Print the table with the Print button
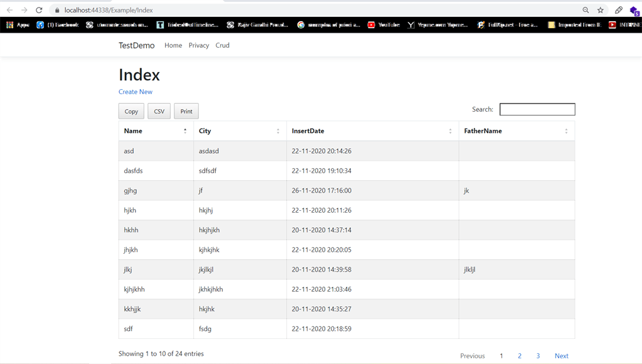 point(186,111)
